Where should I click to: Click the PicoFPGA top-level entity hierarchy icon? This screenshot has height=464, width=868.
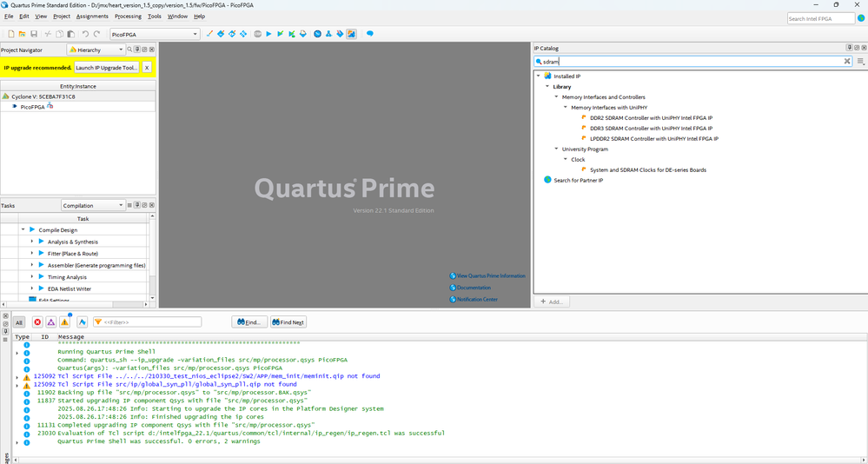coord(50,106)
